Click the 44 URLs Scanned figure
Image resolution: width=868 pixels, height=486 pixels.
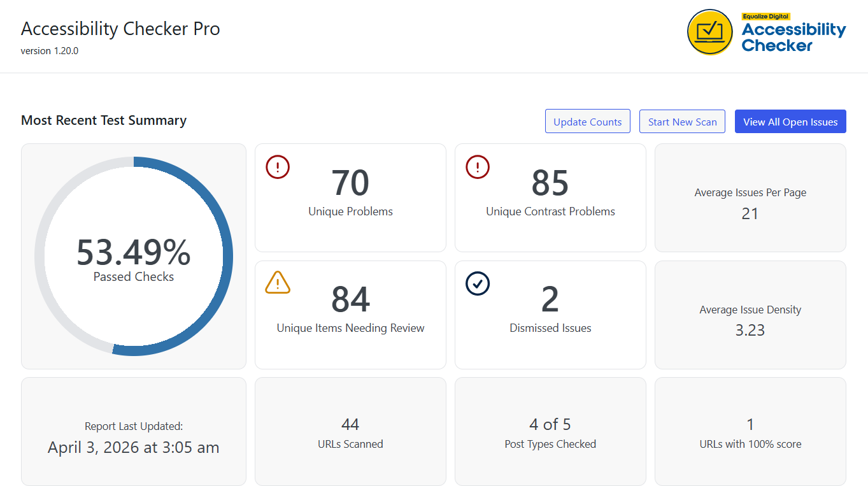(350, 424)
